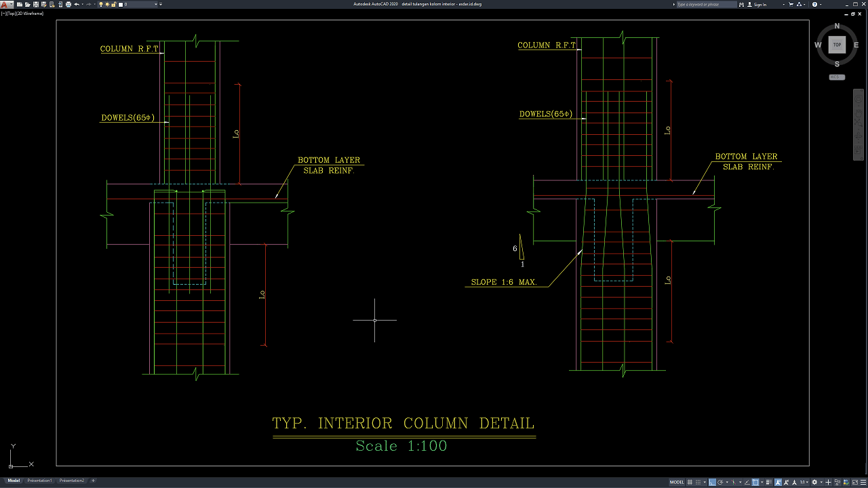Click the Help question mark icon
The width and height of the screenshot is (868, 488).
point(814,4)
